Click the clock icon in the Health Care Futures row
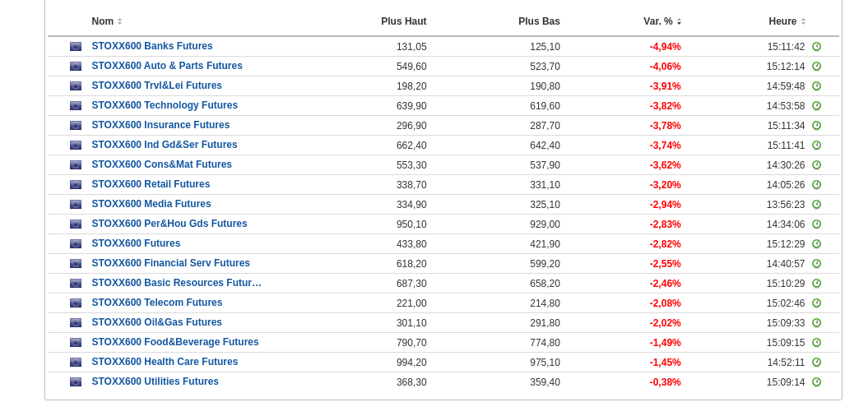This screenshot has width=868, height=416. [x=816, y=363]
